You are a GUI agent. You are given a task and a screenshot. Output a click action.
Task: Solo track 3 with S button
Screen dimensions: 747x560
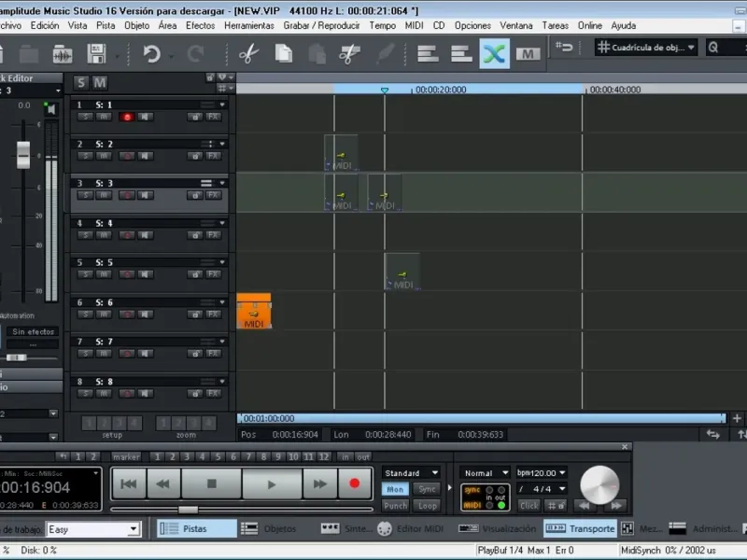coord(85,196)
